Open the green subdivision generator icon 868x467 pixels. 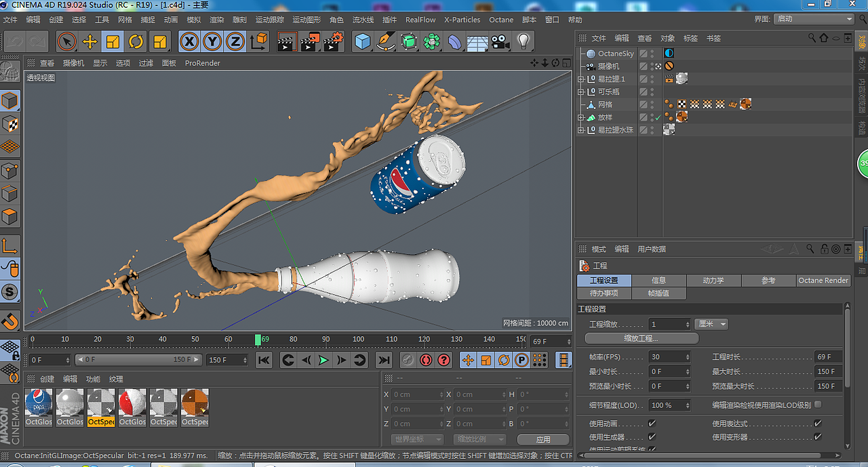(x=409, y=42)
